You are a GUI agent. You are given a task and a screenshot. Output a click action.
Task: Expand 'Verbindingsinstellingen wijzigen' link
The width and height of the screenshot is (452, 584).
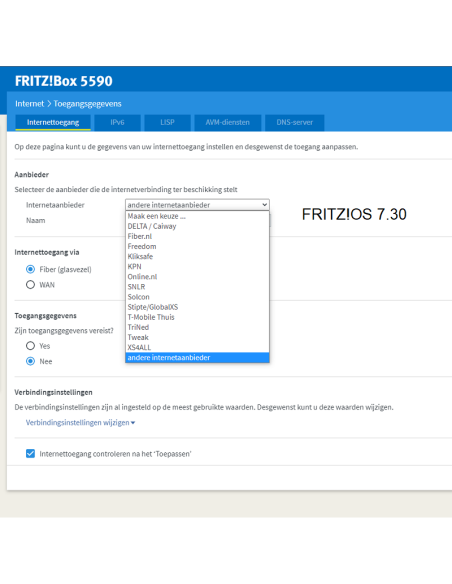pos(80,422)
